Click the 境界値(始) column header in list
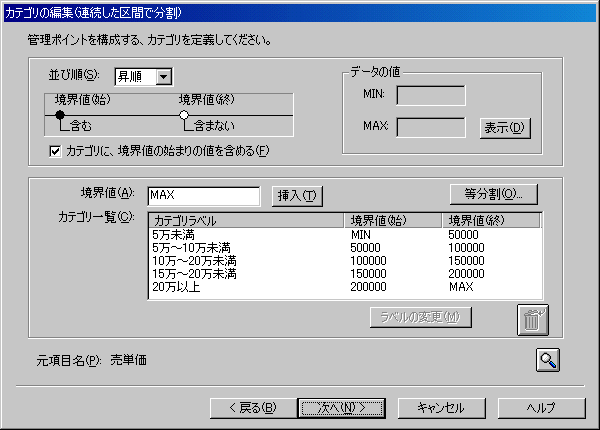This screenshot has width=600, height=430. [x=393, y=220]
